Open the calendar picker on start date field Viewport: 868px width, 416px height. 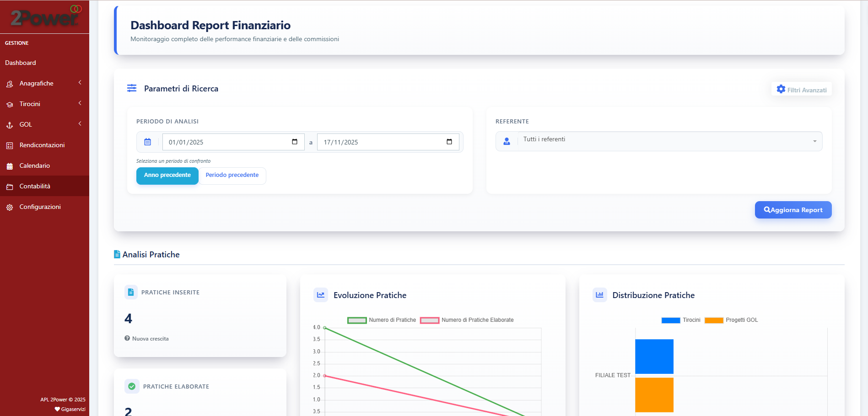(x=295, y=142)
